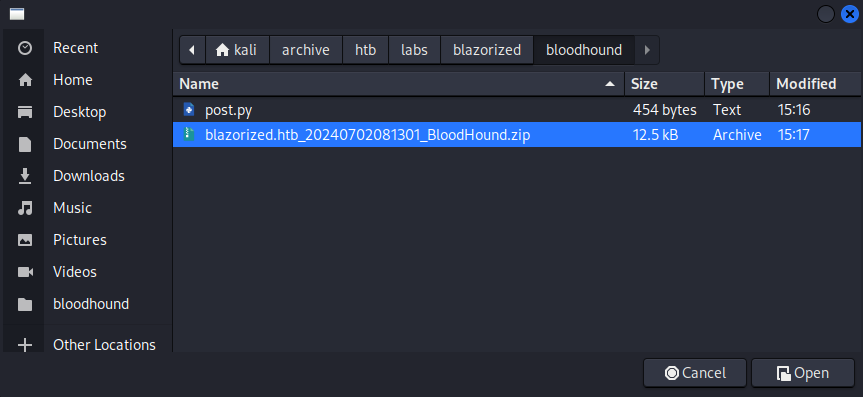Image resolution: width=863 pixels, height=397 pixels.
Task: Go to Home via house icon
Action: click(x=25, y=80)
